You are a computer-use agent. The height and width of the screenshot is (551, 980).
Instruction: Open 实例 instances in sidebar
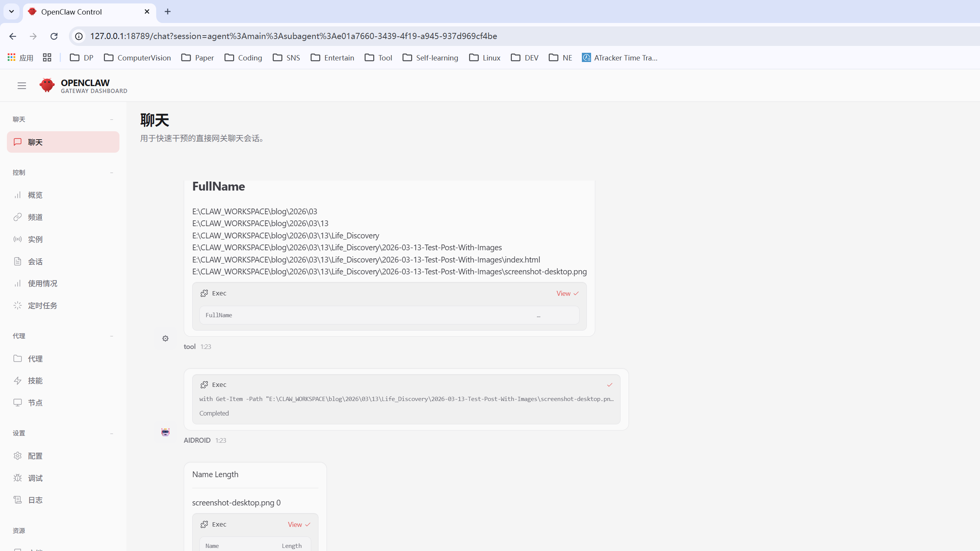pos(35,240)
